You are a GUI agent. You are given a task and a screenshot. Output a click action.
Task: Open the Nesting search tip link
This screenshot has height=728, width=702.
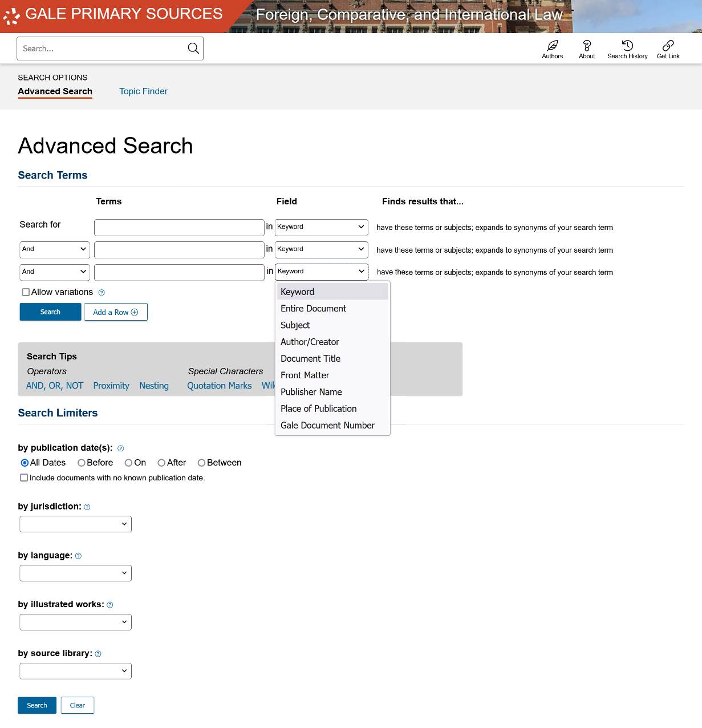pos(154,386)
